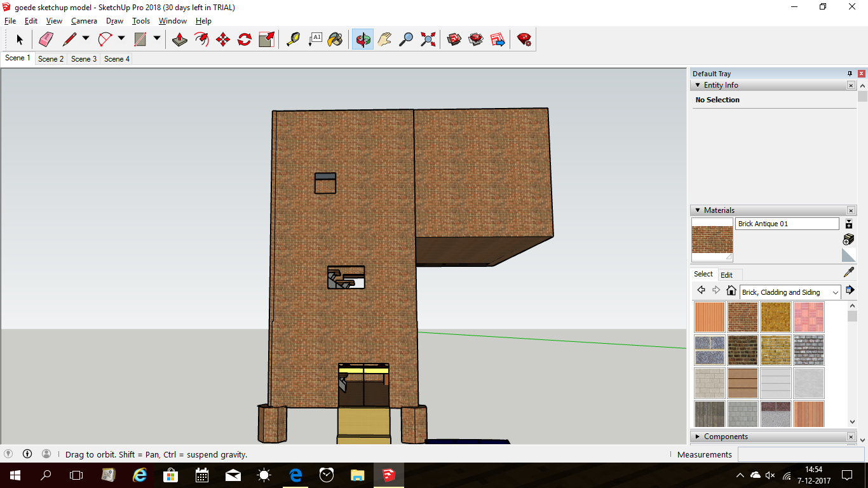Click the Measurements input box

(x=800, y=454)
